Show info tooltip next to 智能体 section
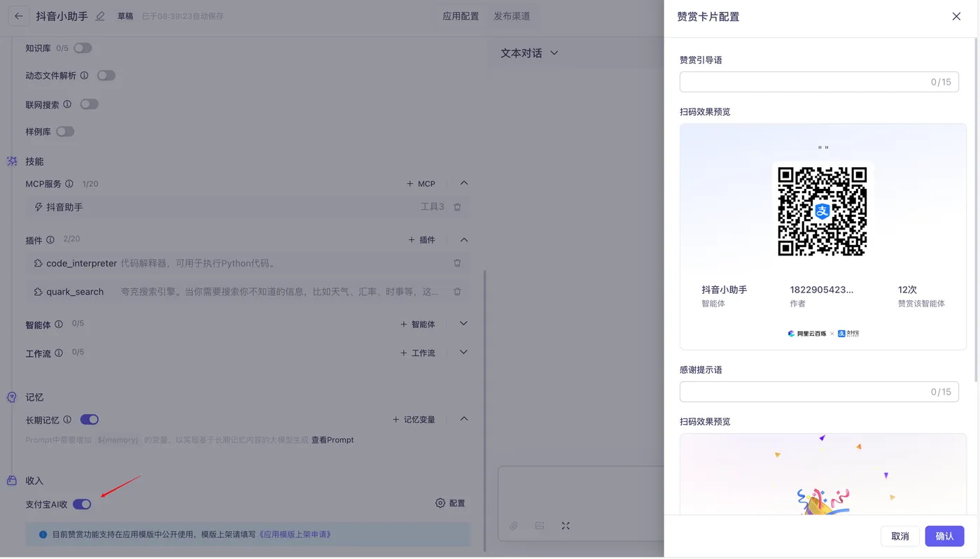This screenshot has height=559, width=980. coord(59,325)
